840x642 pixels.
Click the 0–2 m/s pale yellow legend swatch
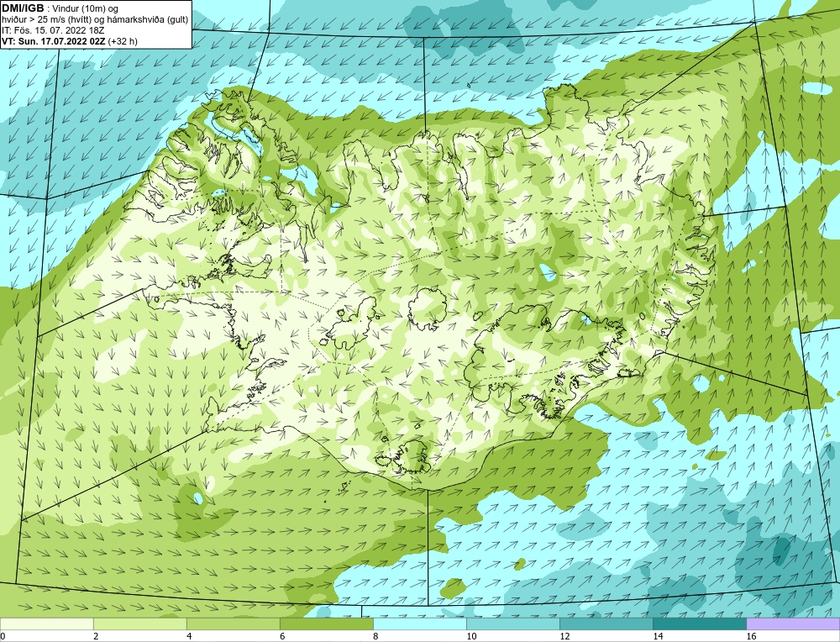coord(46,624)
